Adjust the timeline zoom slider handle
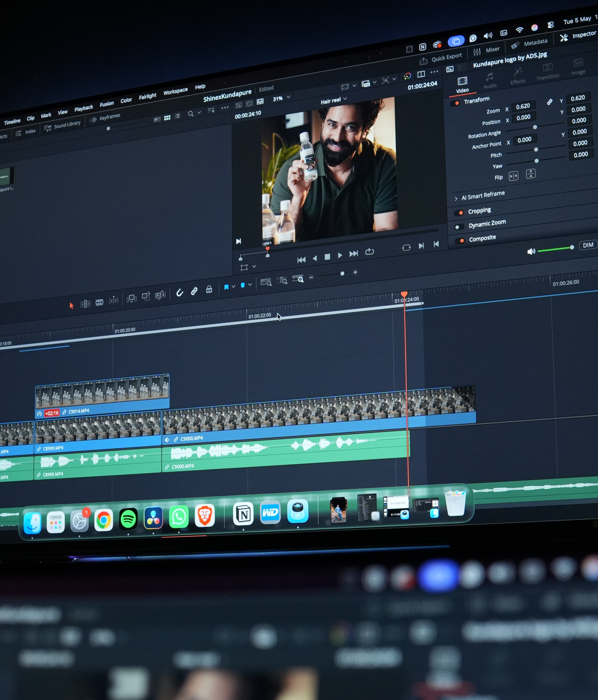The height and width of the screenshot is (700, 598). pos(342,273)
